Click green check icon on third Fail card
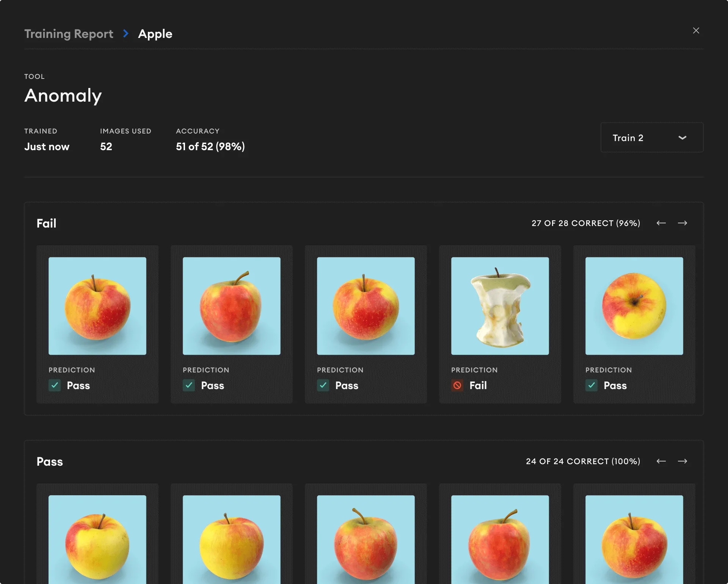The image size is (728, 584). 323,386
